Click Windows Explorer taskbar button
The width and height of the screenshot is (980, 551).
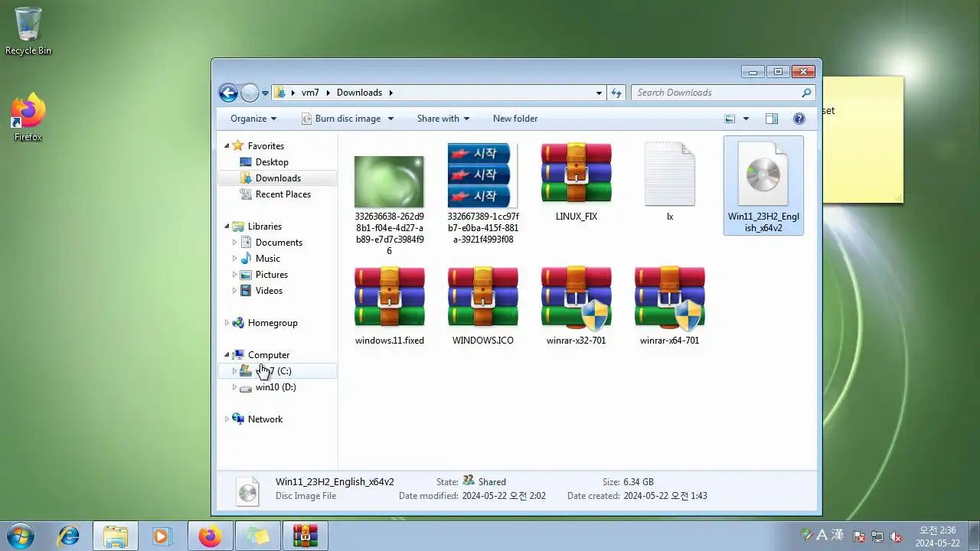pos(116,536)
